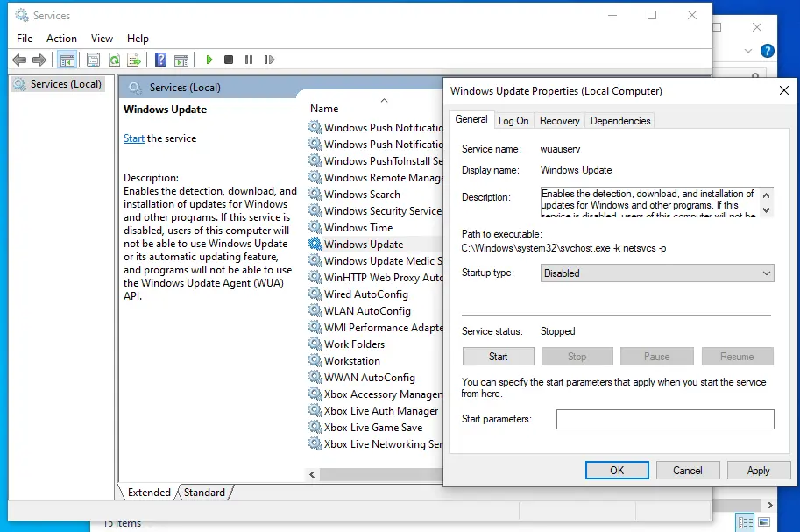Click the Export List toolbar icon

[x=134, y=60]
